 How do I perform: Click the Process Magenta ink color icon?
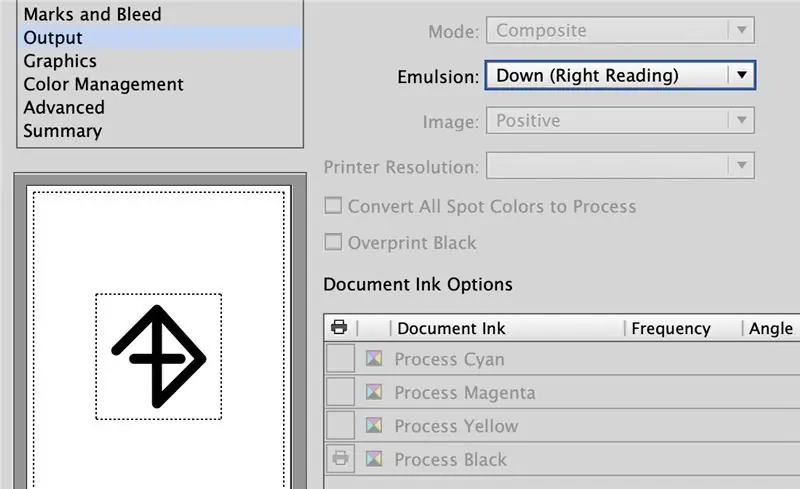375,393
